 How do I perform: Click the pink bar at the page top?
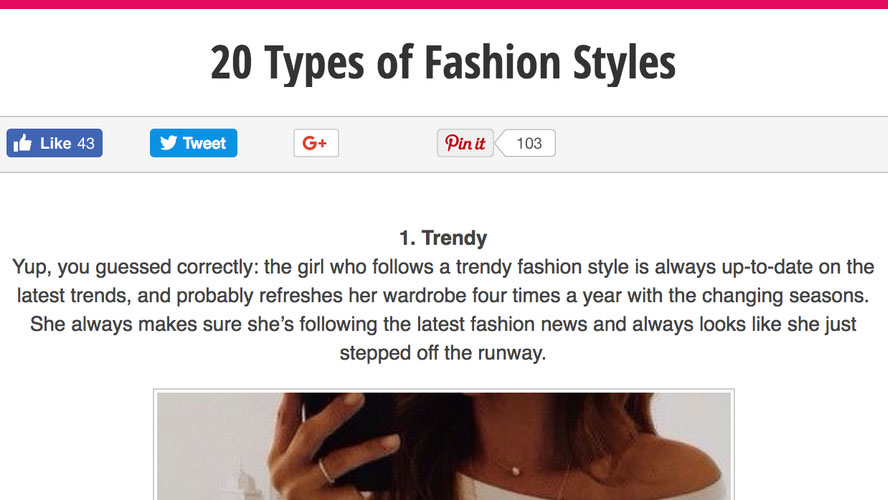[443, 4]
